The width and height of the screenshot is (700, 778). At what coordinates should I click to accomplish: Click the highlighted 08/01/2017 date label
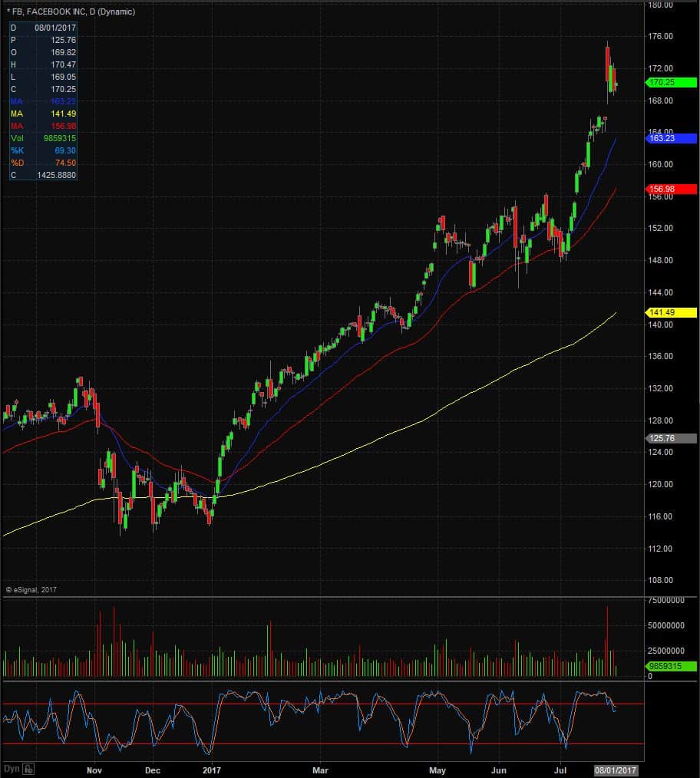coord(616,770)
